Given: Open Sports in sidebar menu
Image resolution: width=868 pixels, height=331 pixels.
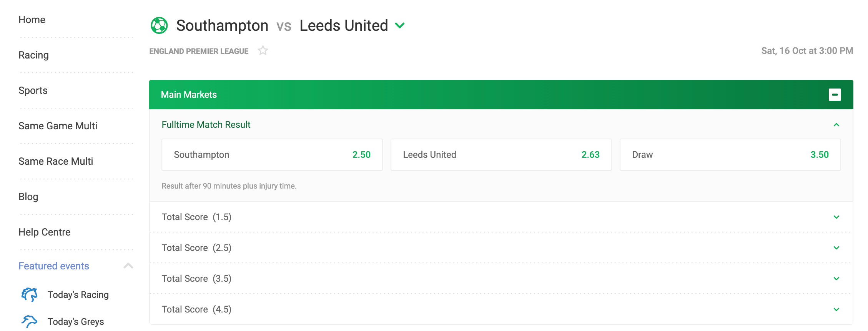Looking at the screenshot, I should [33, 90].
